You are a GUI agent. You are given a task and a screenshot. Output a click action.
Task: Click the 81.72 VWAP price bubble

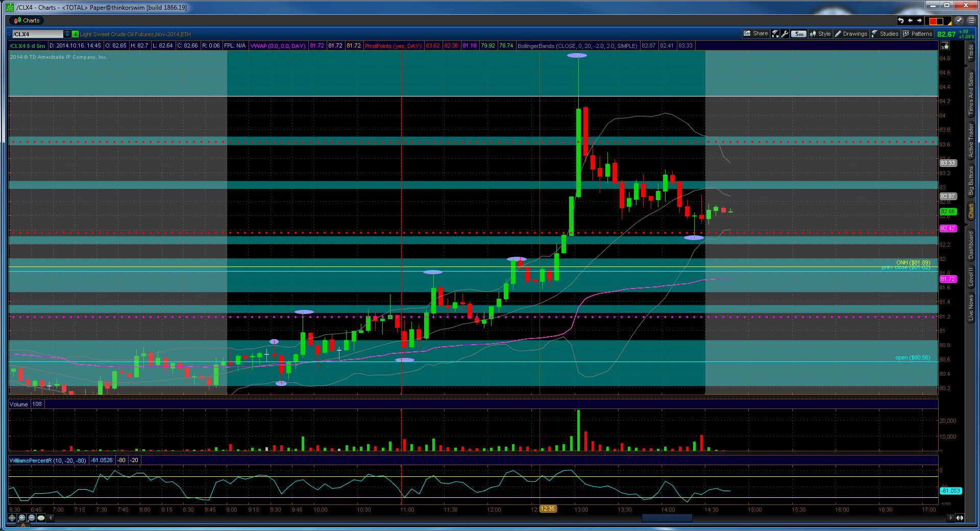pyautogui.click(x=947, y=279)
